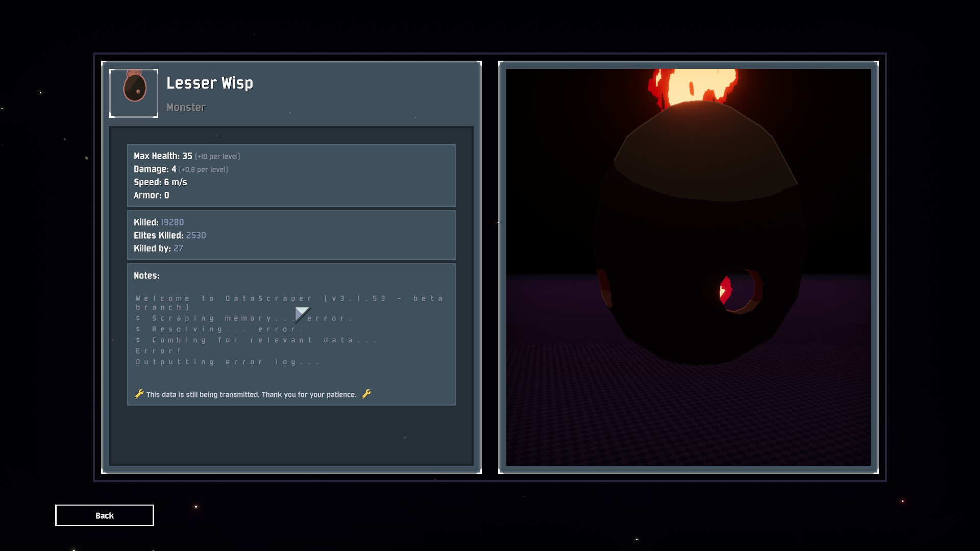980x551 pixels.
Task: Click the Monster subtitle label
Action: 186,107
